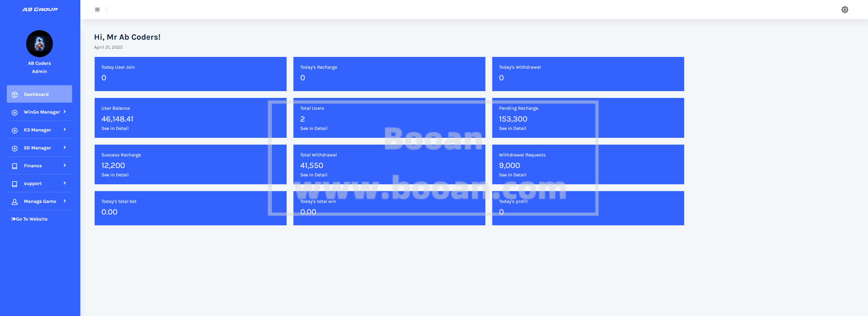The image size is (868, 316).
Task: Expand the WinGo Manager chevron
Action: click(65, 112)
